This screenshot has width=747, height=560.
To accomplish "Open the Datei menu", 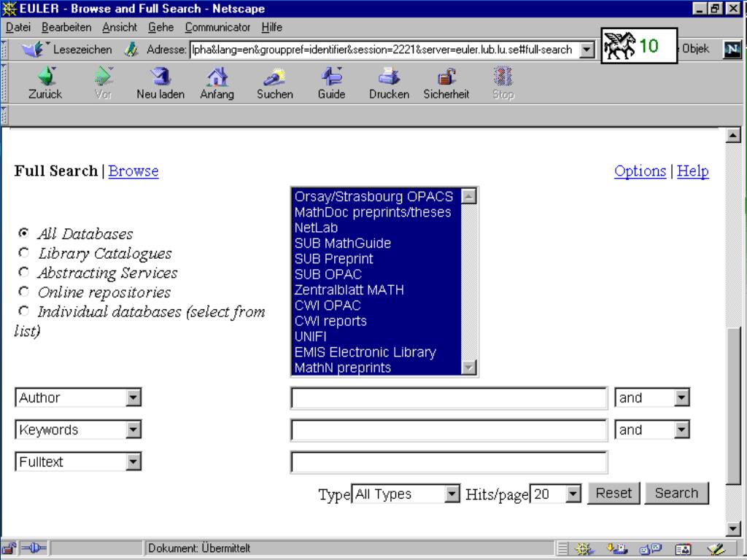I will (18, 27).
